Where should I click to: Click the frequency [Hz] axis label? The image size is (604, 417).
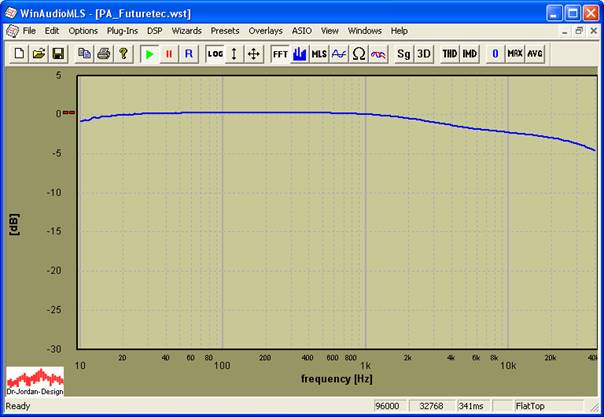click(337, 379)
